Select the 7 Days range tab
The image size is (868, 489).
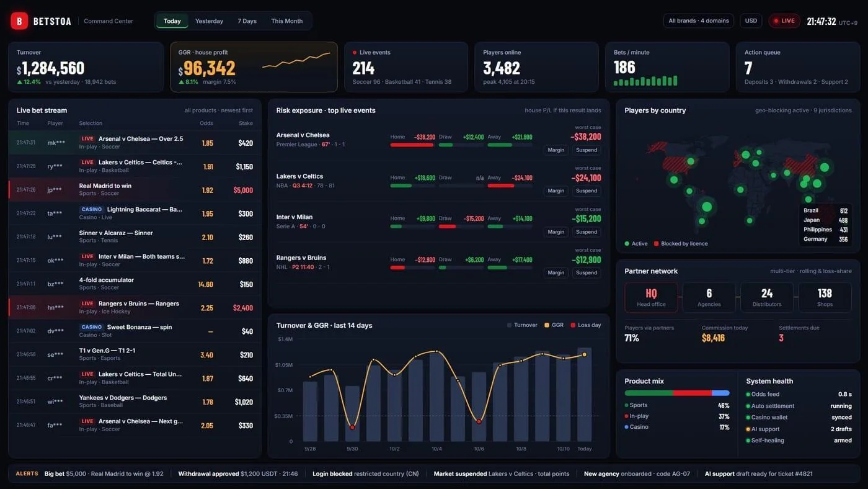pyautogui.click(x=247, y=21)
